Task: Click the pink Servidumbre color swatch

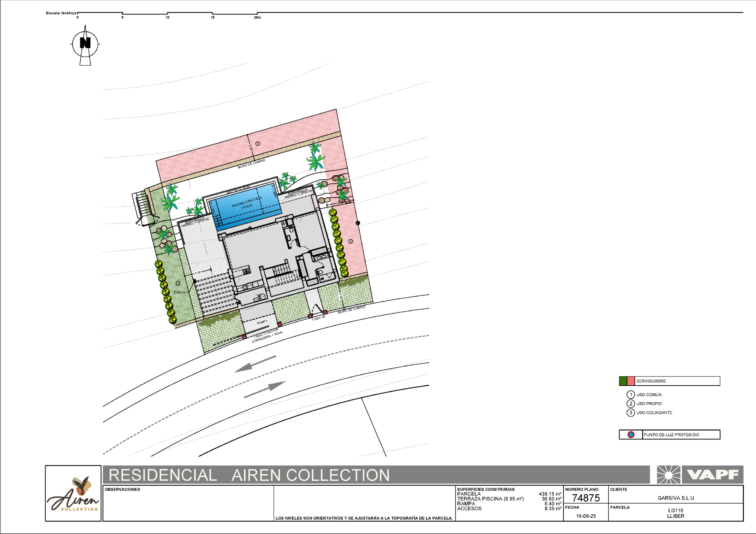Action: (x=631, y=381)
